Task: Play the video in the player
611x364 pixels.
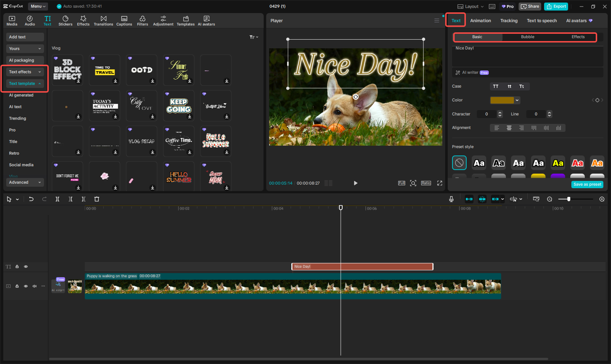Action: [x=355, y=183]
